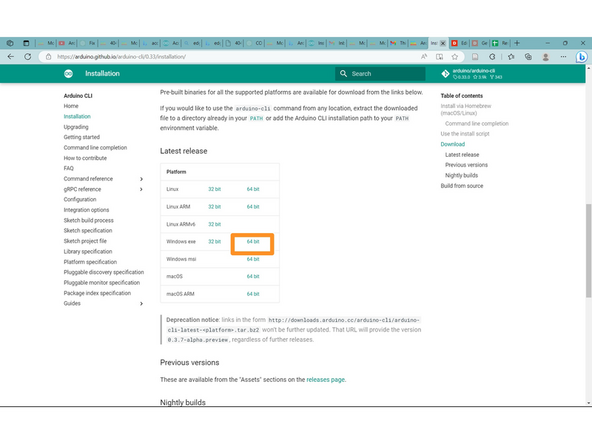Viewport: 592px width, 444px height.
Task: Jump to Use the install script section
Action: tap(465, 134)
